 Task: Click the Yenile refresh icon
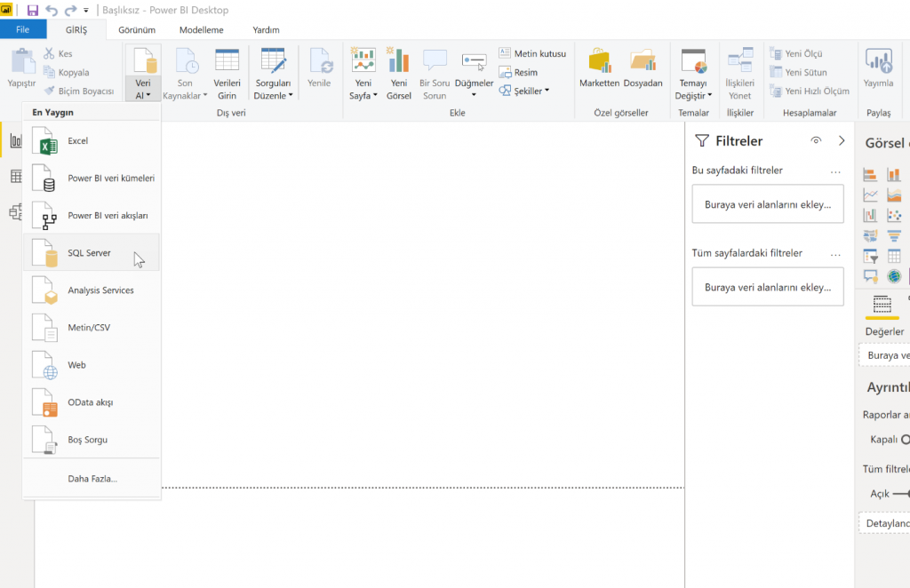(x=320, y=61)
